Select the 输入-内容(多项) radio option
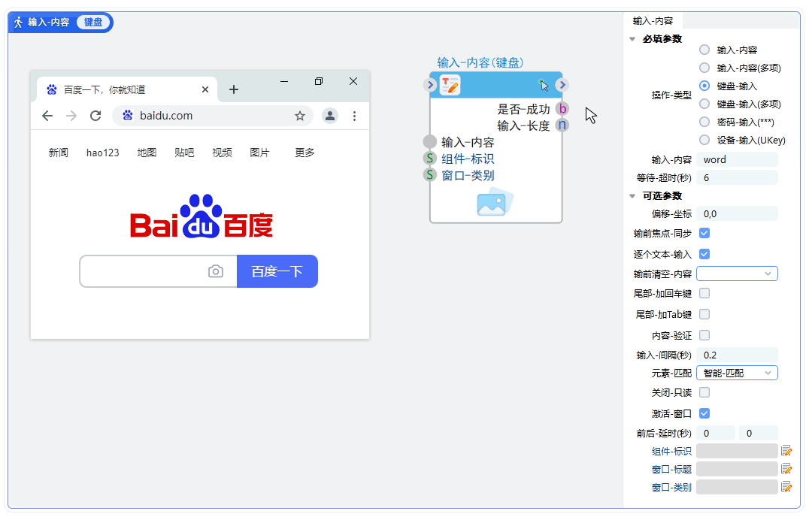This screenshot has height=520, width=812. click(x=704, y=68)
